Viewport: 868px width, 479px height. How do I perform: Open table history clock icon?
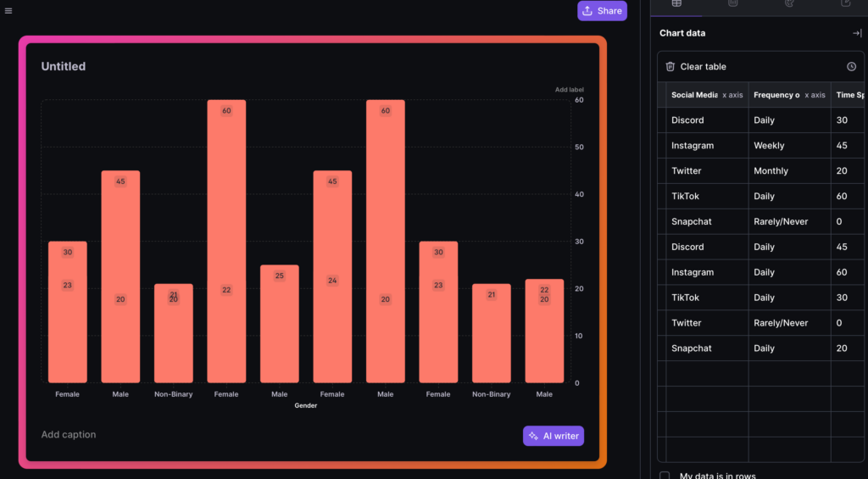(851, 66)
